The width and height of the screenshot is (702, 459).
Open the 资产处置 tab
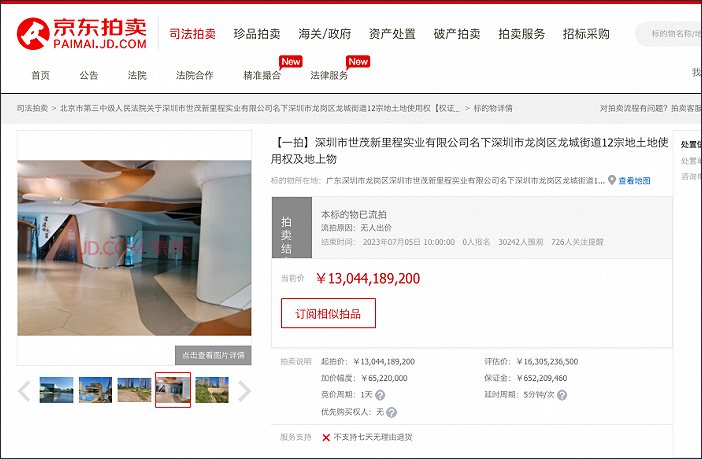click(392, 34)
